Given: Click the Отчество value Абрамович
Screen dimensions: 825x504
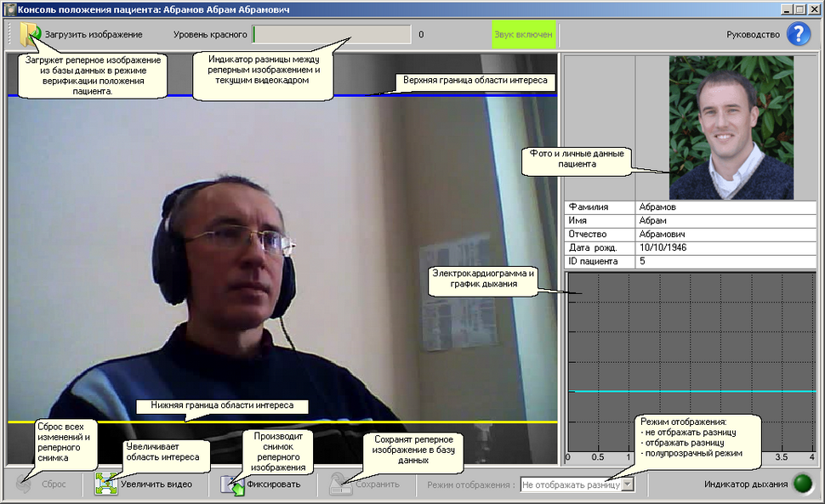Looking at the screenshot, I should (x=725, y=234).
